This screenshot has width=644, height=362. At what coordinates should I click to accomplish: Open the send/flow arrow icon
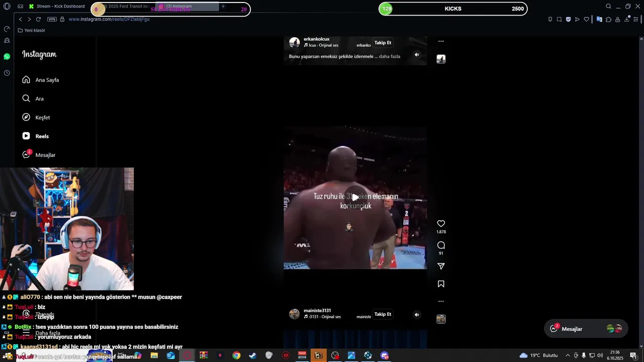[x=577, y=19]
